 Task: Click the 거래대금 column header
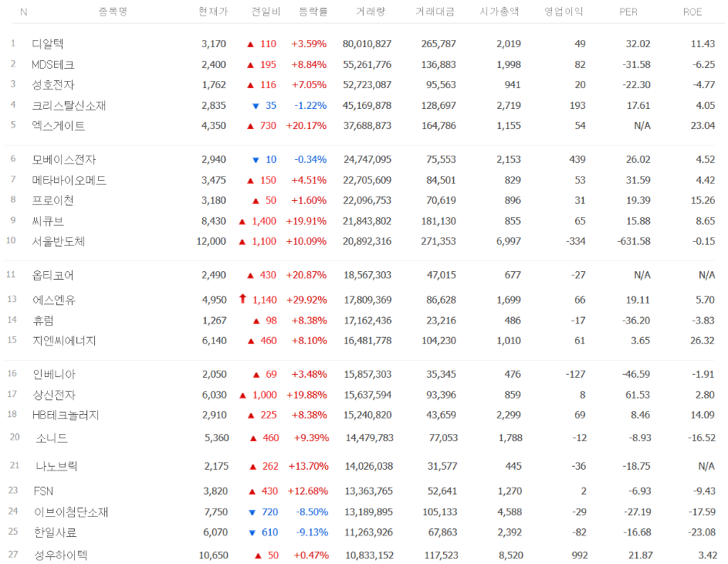[435, 12]
